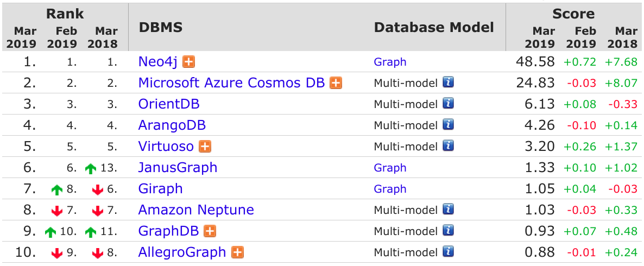The width and height of the screenshot is (644, 266).
Task: Click the green up arrow before JanusGraph's rank 13
Action: click(91, 168)
